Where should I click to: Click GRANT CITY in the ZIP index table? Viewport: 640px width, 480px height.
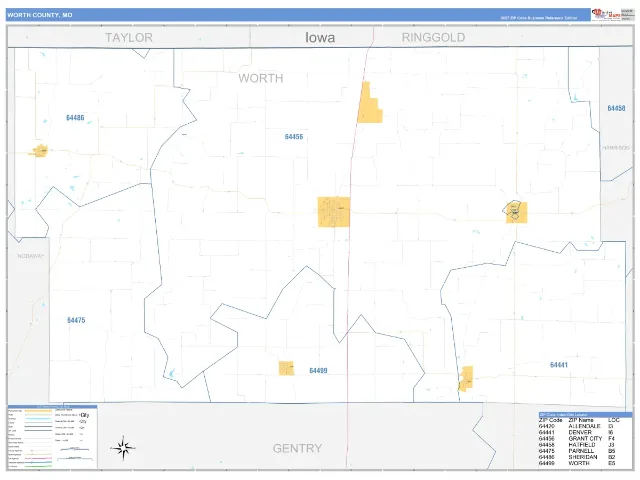(x=585, y=438)
